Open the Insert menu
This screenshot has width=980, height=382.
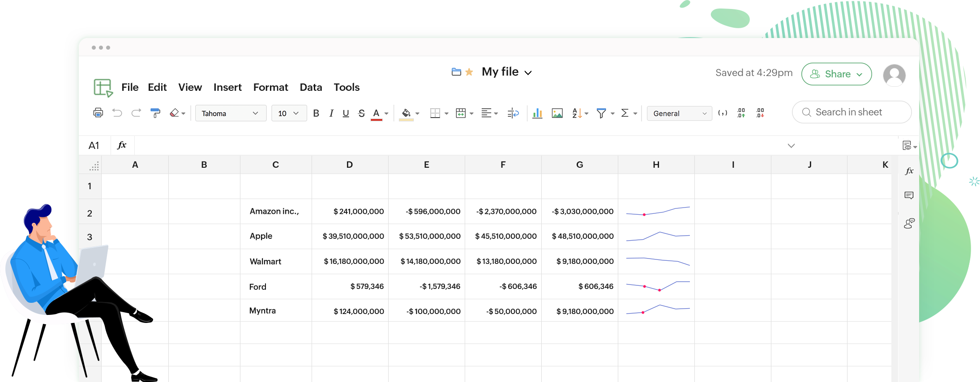[227, 87]
